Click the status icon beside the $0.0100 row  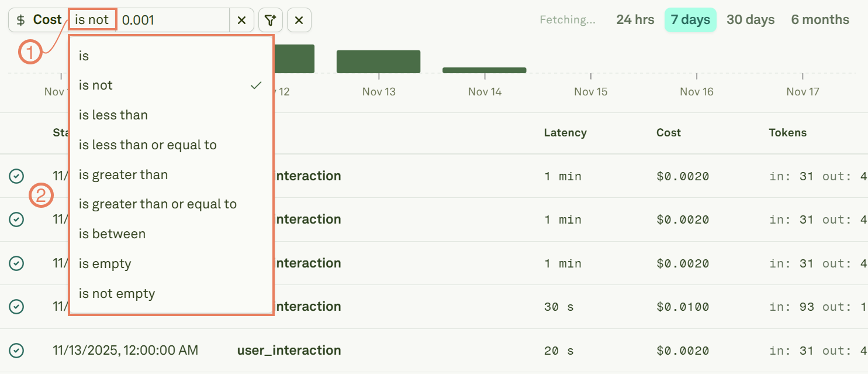pos(16,306)
